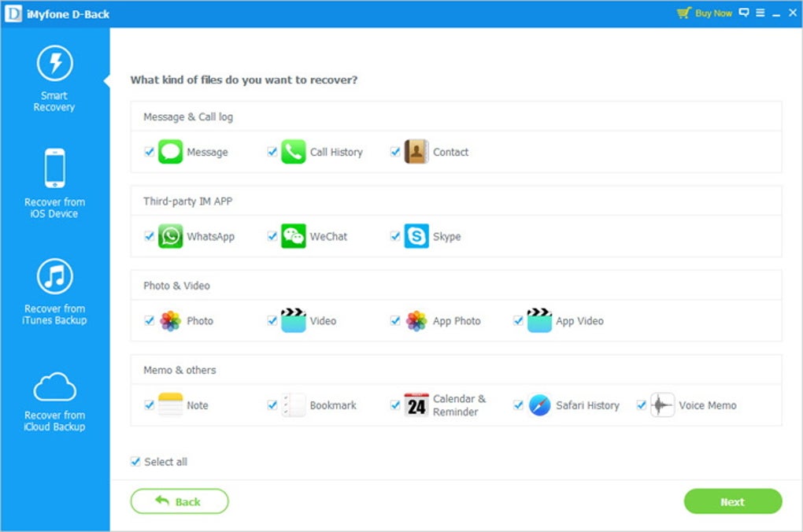The image size is (803, 532).
Task: Uncheck the App Video checkbox
Action: (517, 320)
